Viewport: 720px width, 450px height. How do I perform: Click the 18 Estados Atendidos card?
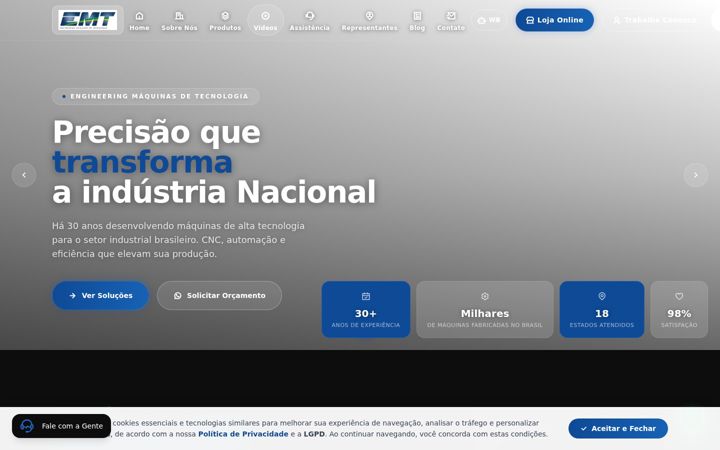[x=602, y=309]
